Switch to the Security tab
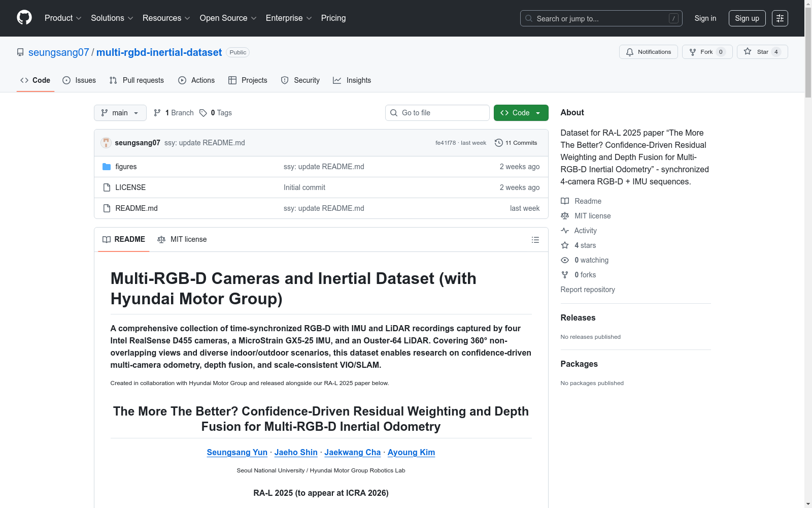This screenshot has height=508, width=812. coord(300,80)
